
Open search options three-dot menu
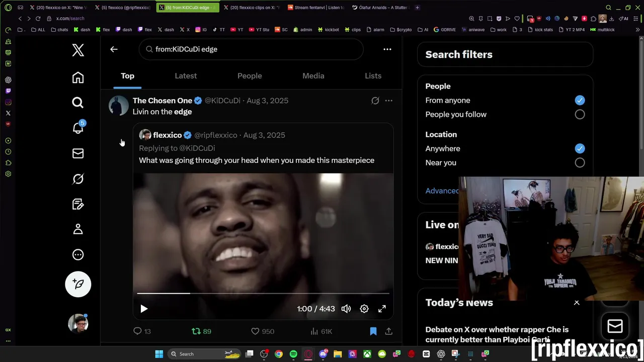[387, 49]
